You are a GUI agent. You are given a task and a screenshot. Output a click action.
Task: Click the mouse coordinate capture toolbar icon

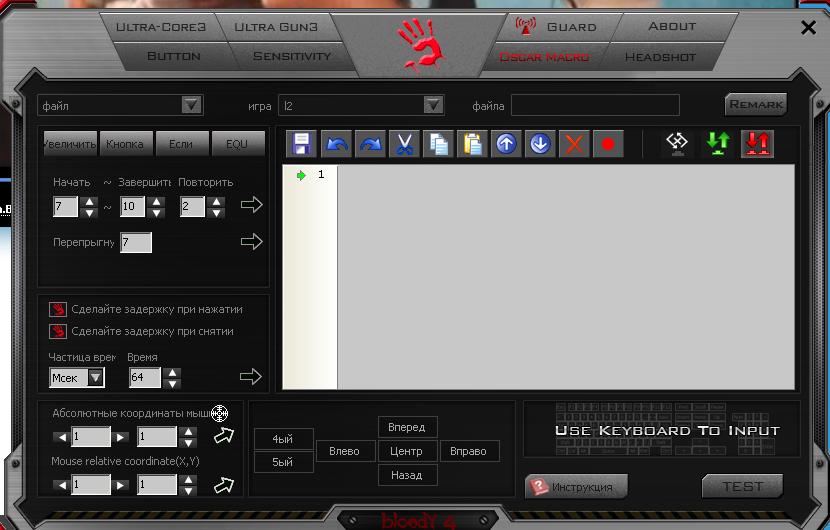(x=677, y=144)
